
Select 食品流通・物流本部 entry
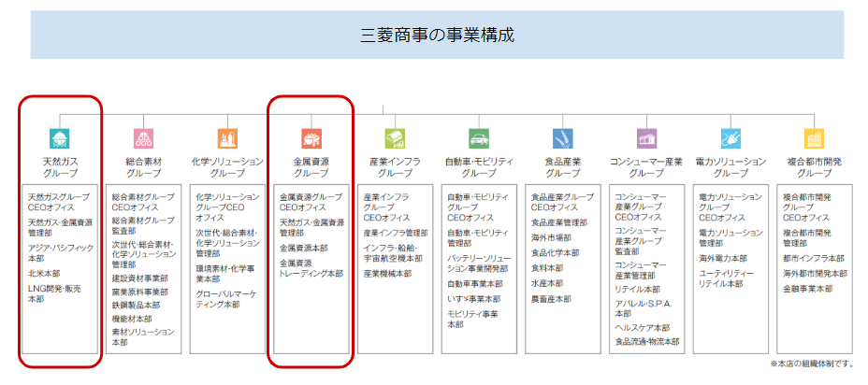(x=647, y=342)
